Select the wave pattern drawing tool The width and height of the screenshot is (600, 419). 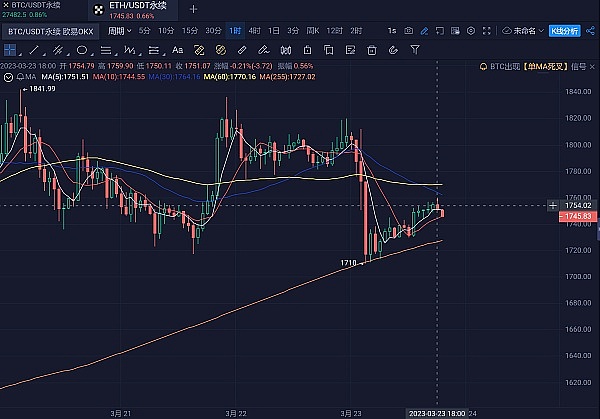pyautogui.click(x=129, y=50)
